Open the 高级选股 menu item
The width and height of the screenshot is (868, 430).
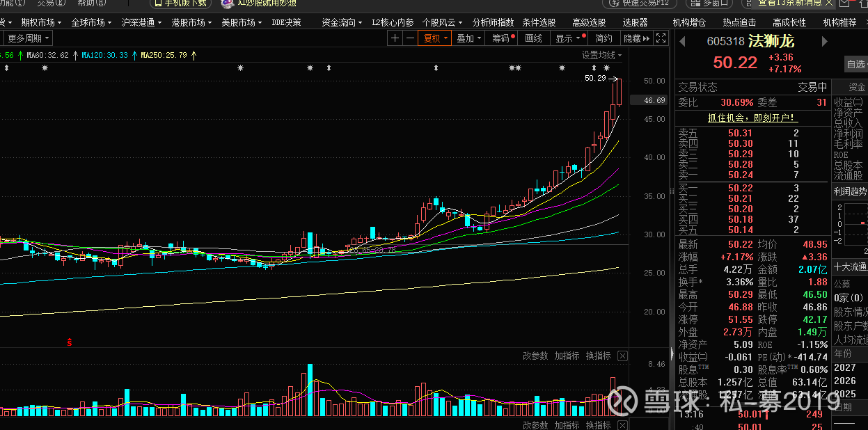(x=589, y=22)
